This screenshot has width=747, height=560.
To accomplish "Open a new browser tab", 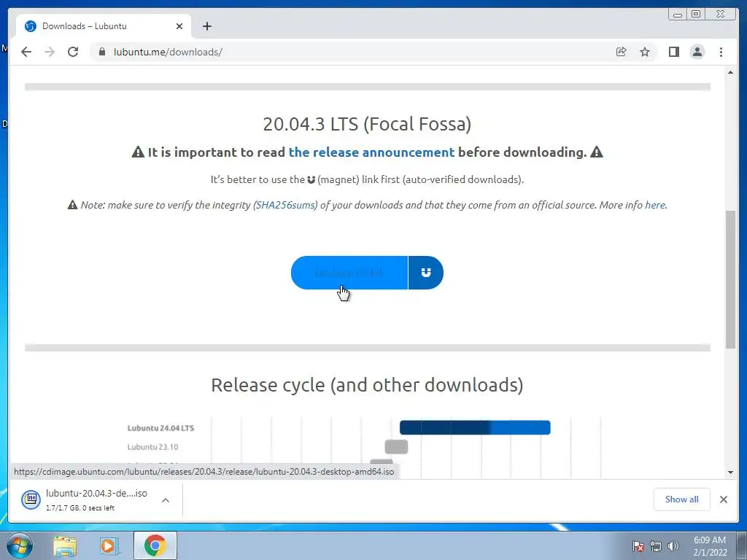I will 206,26.
